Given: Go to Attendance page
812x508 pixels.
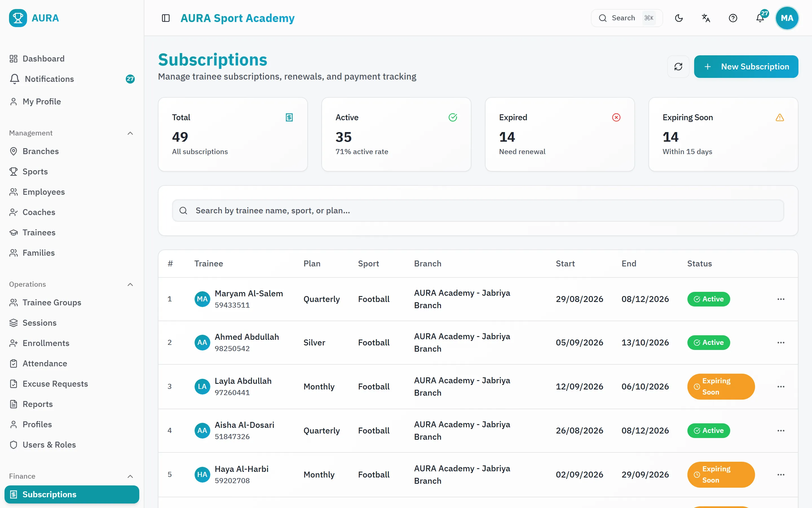Looking at the screenshot, I should point(72,364).
